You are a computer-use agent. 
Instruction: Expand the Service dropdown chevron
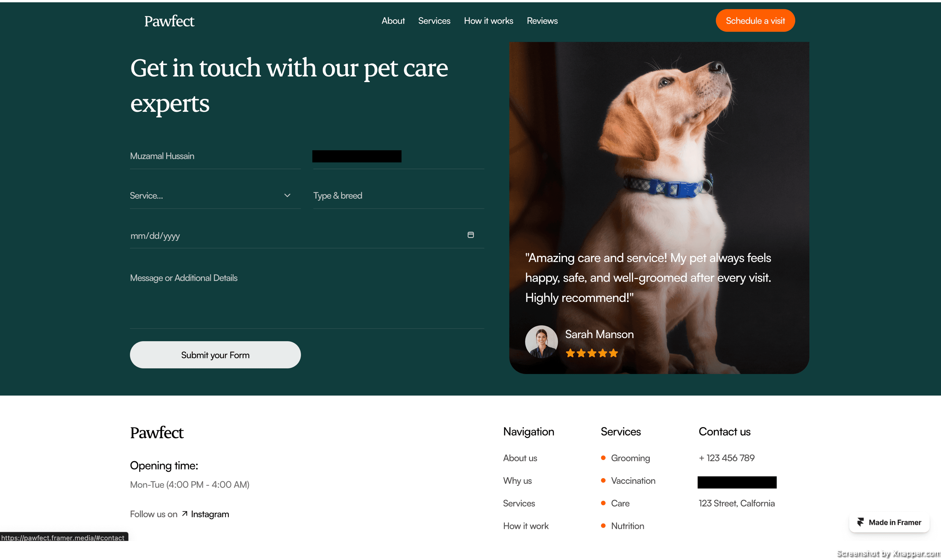[287, 196]
